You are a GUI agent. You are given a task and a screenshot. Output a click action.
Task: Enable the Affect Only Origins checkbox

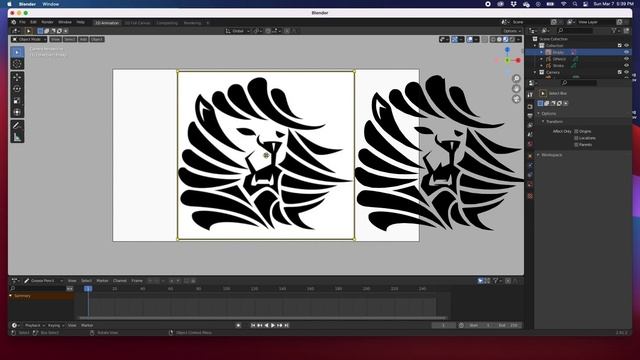[576, 131]
